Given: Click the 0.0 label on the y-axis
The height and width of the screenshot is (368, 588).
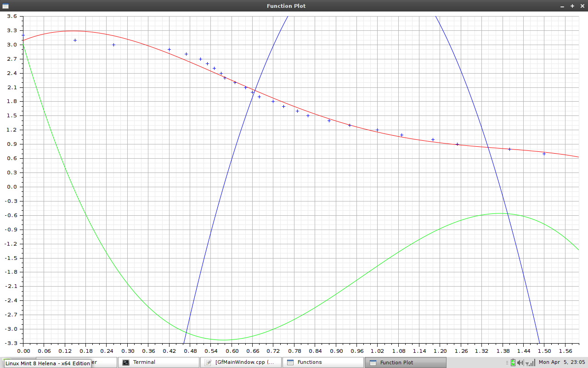Looking at the screenshot, I should 11,187.
